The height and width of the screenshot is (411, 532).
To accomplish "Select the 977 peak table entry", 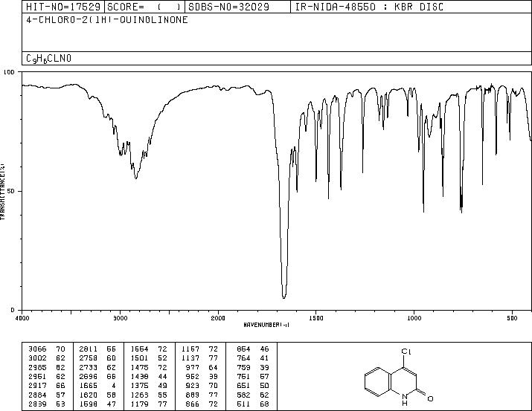I will click(x=202, y=367).
